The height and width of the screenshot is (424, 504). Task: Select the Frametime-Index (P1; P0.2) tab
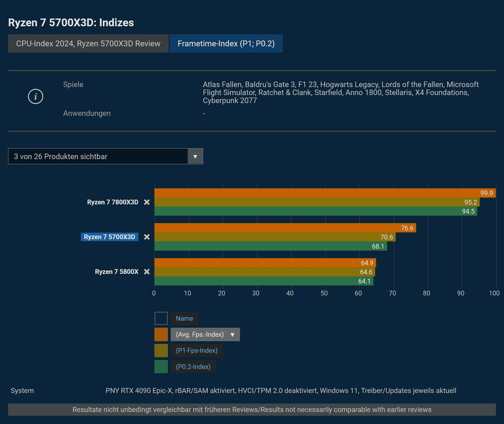(226, 44)
